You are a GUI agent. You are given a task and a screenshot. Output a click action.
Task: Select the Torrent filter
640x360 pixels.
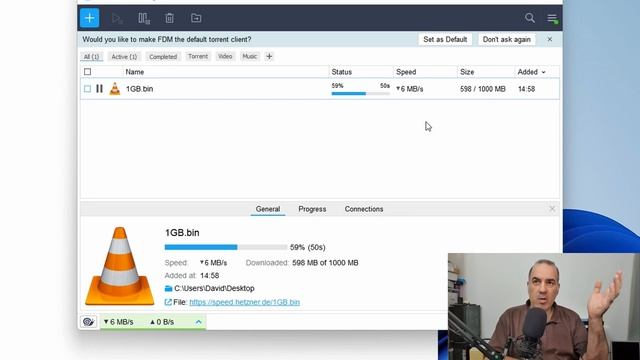coord(198,56)
